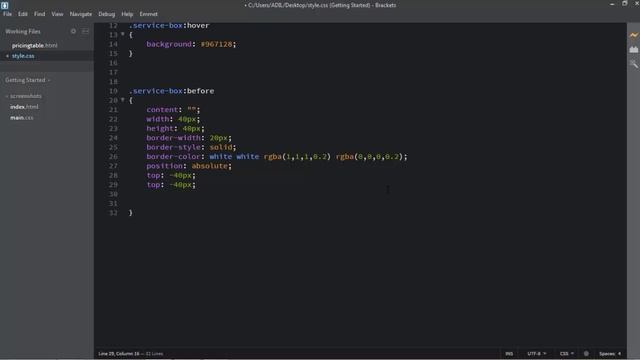Open the Debug menu

click(x=107, y=14)
